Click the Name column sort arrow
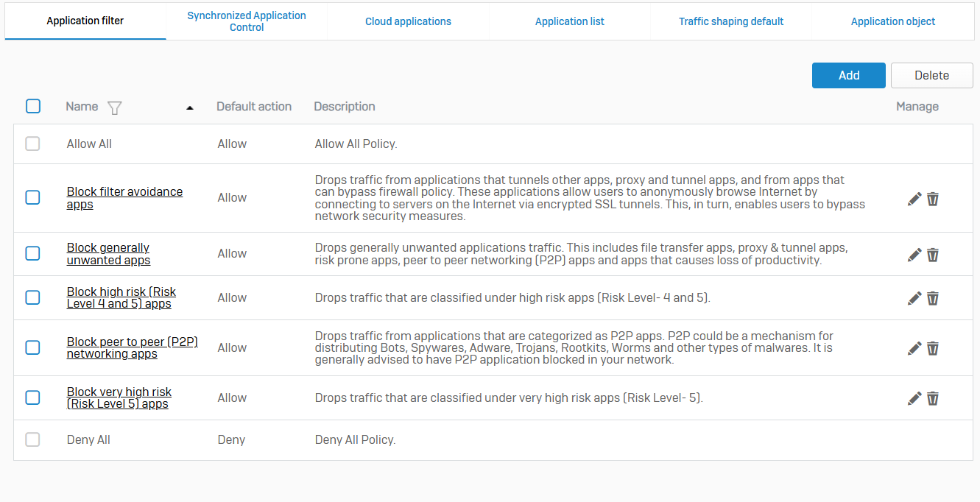980x502 pixels. 190,107
